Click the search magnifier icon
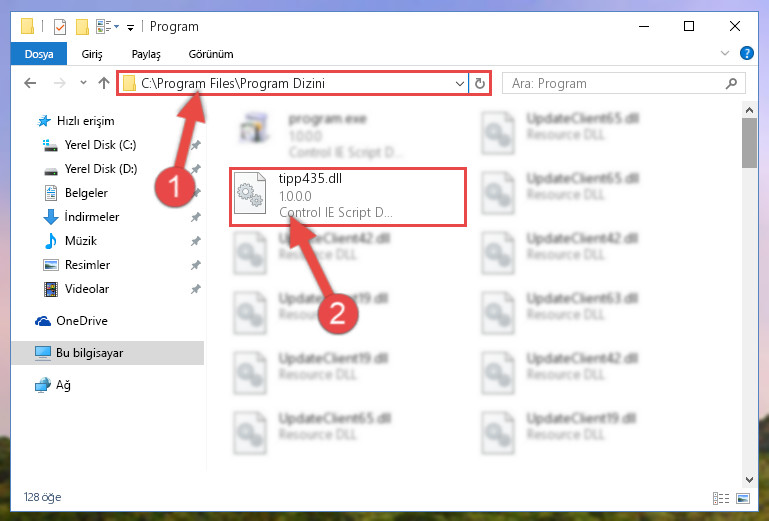Image resolution: width=769 pixels, height=521 pixels. click(x=731, y=83)
